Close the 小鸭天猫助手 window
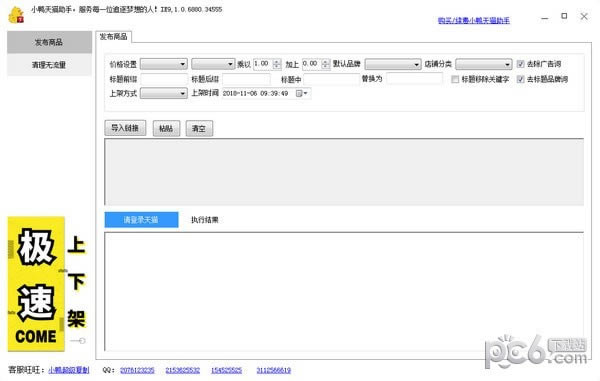 (584, 16)
